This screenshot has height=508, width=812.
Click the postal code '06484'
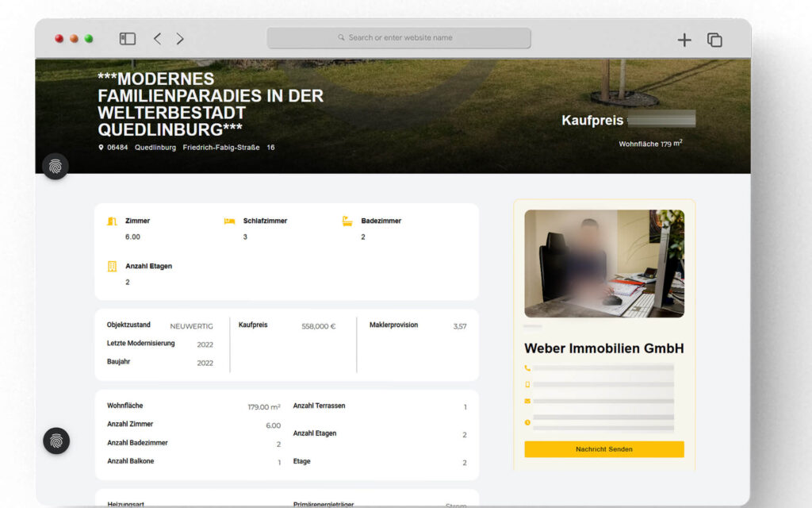coord(117,147)
